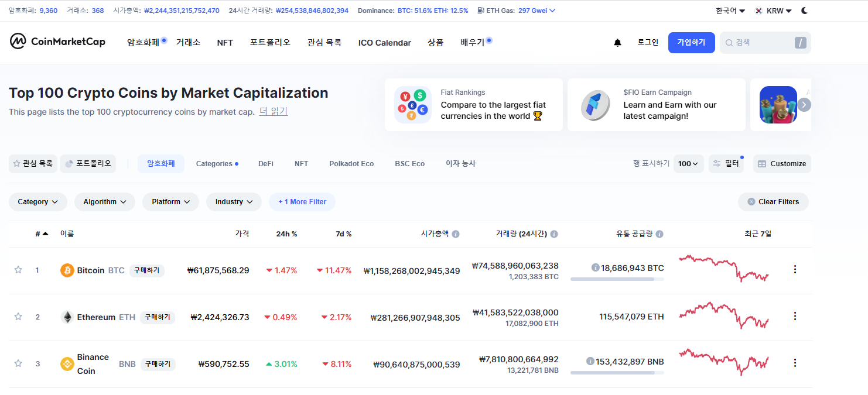Switch to the 이자 농사 tab

[x=461, y=164]
